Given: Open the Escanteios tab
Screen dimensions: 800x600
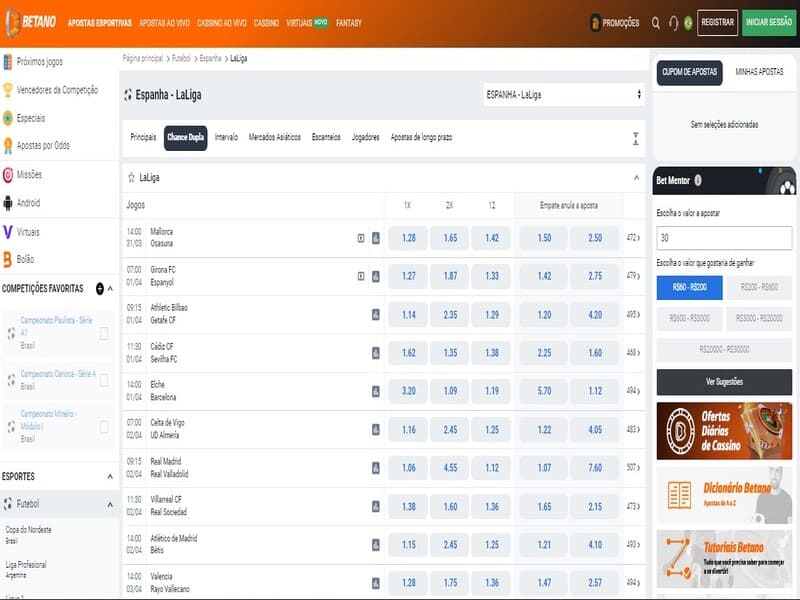Looking at the screenshot, I should [x=326, y=137].
